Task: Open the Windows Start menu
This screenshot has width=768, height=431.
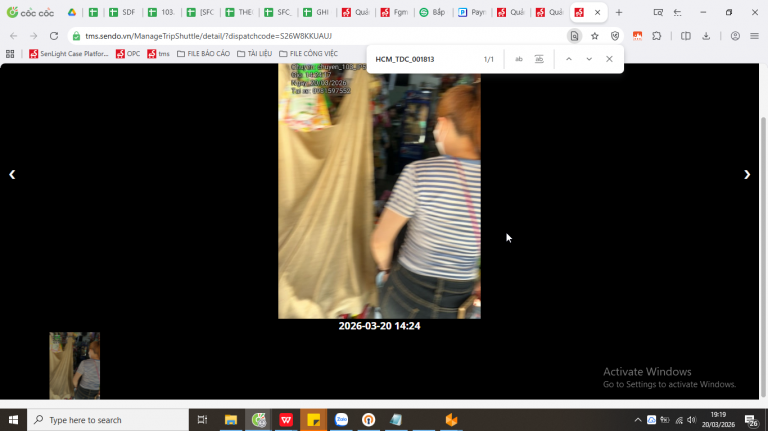Action: 13,420
